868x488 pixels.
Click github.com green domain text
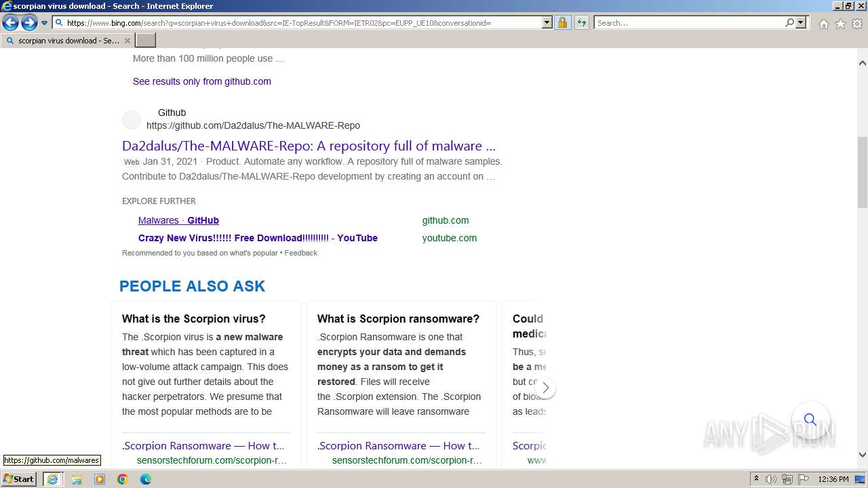click(x=446, y=220)
